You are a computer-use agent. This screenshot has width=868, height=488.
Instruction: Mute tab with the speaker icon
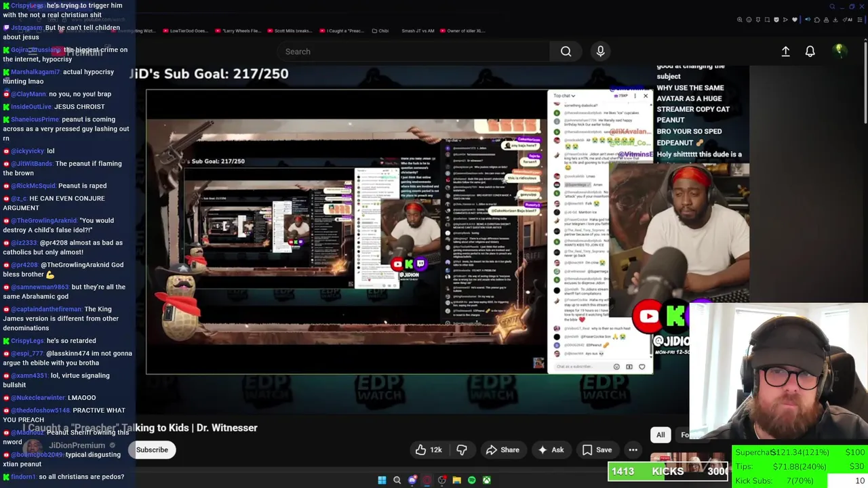808,20
